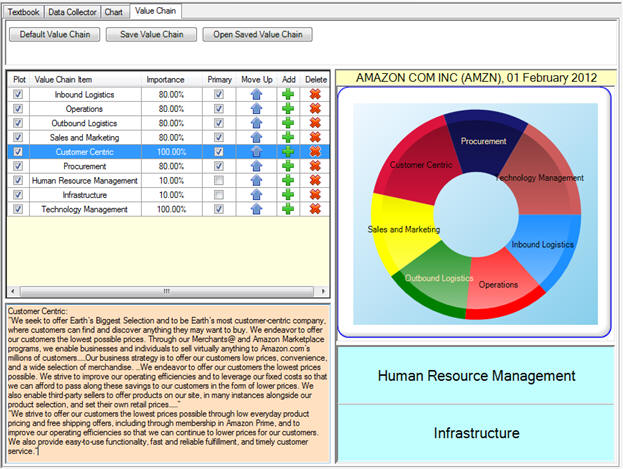The image size is (623, 469).
Task: Uncheck Primary for Technology Management
Action: point(219,209)
